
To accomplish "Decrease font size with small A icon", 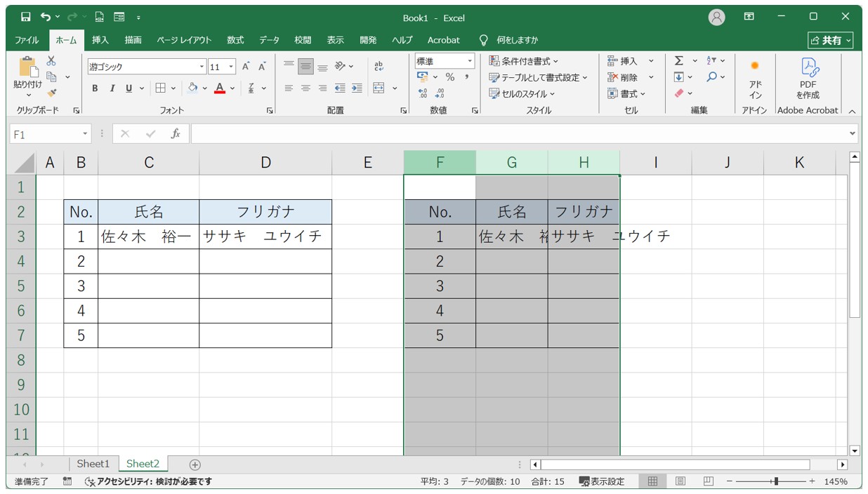I will tap(262, 67).
